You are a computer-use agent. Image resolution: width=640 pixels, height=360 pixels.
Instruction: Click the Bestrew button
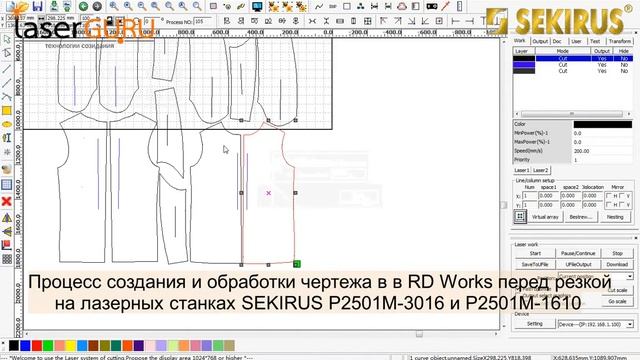tap(580, 217)
